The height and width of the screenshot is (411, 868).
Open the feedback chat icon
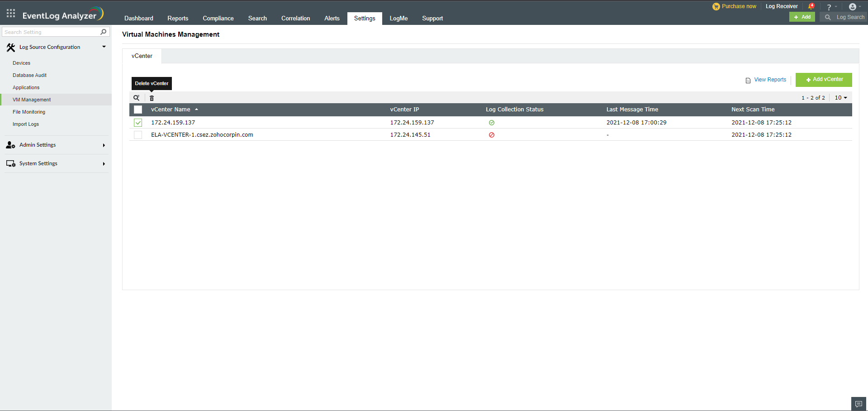(858, 403)
